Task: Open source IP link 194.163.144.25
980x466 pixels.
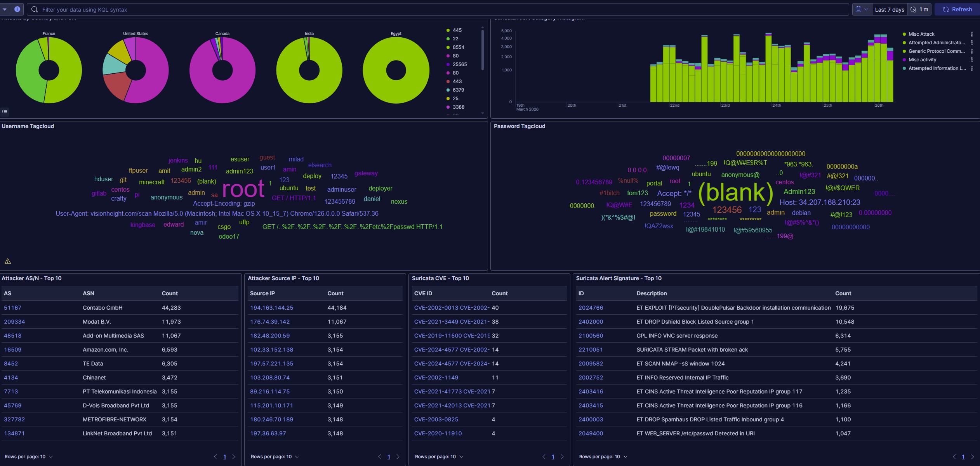Action: pyautogui.click(x=271, y=308)
